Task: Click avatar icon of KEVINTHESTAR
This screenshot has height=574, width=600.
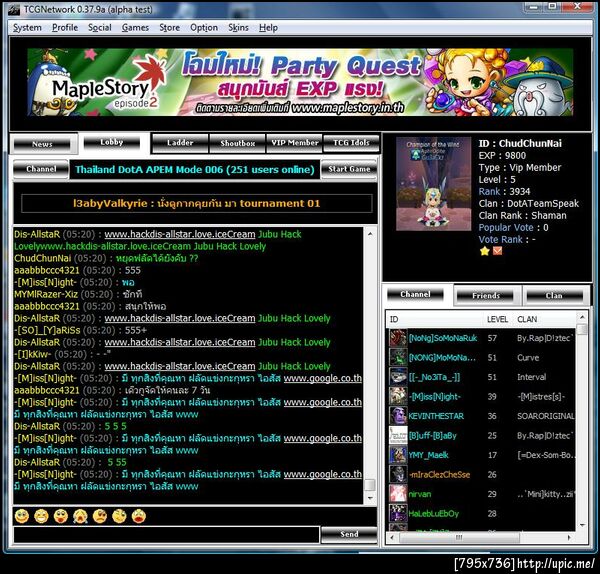Action: pos(398,416)
